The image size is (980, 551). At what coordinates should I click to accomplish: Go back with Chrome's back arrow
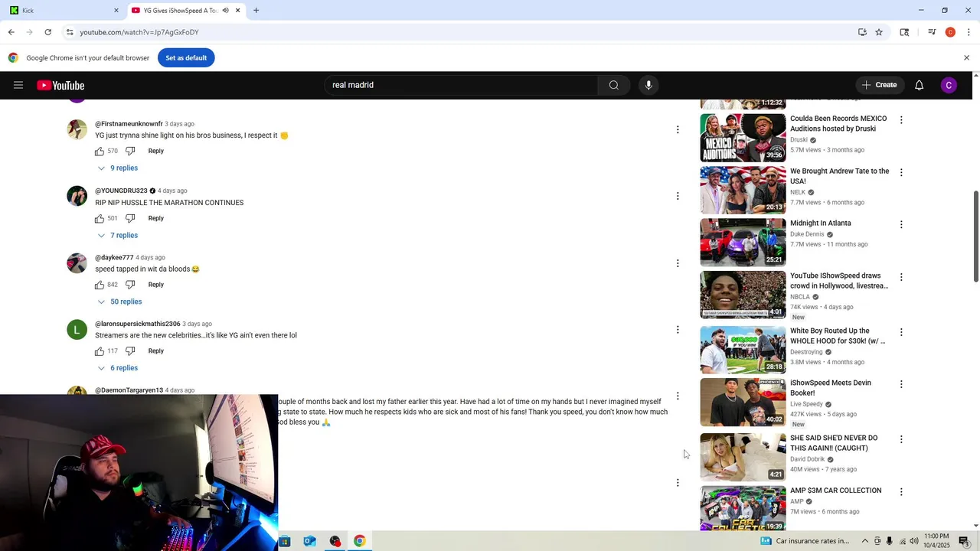pos(11,32)
